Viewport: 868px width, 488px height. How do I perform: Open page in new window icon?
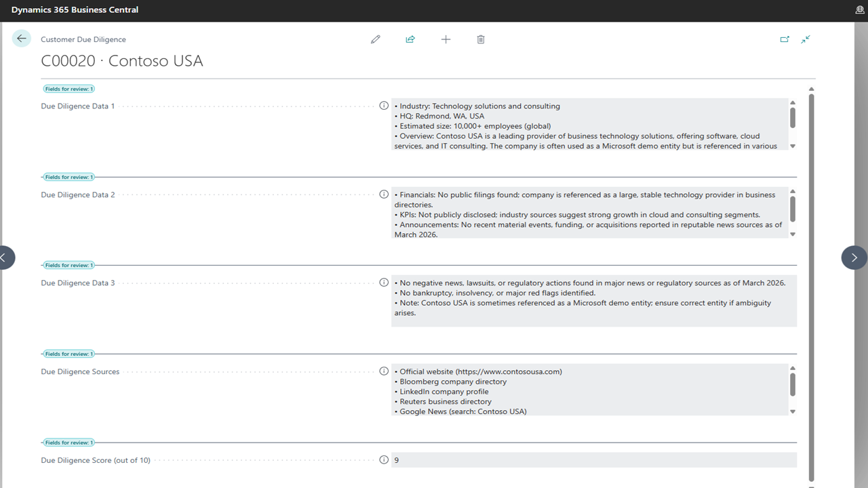click(x=785, y=39)
